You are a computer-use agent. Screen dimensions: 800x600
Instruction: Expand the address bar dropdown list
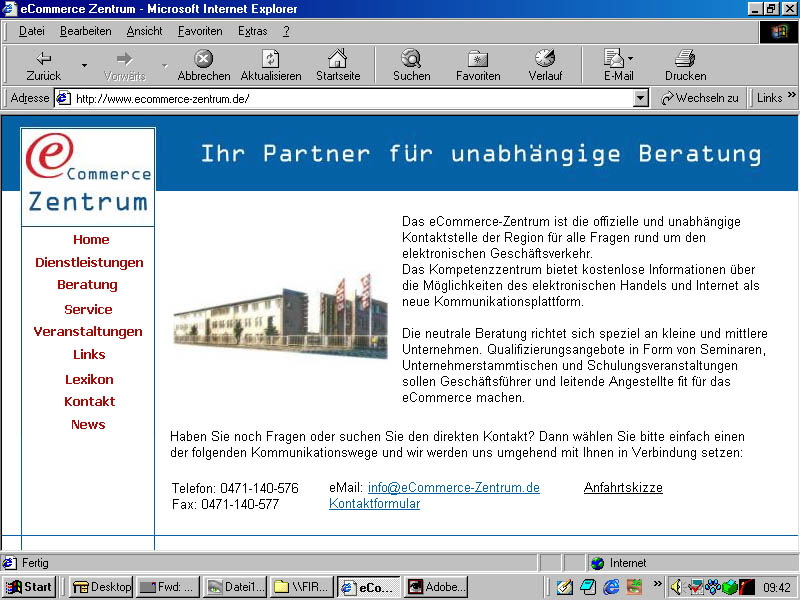click(x=640, y=98)
